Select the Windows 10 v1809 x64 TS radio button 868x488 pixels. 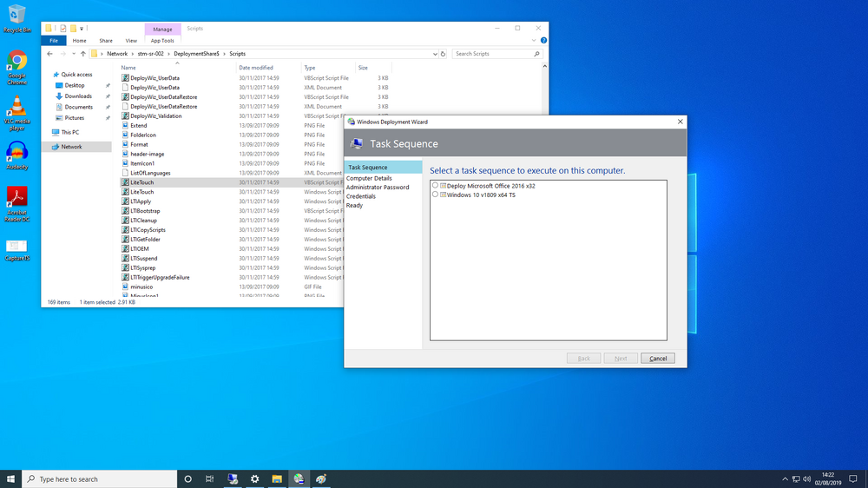tap(435, 195)
